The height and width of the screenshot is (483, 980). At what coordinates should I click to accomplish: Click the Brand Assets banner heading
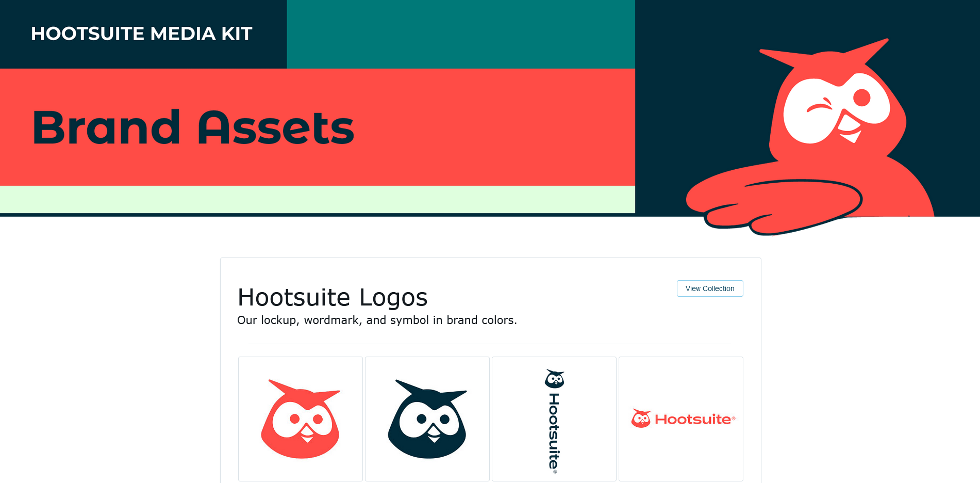[x=193, y=127]
